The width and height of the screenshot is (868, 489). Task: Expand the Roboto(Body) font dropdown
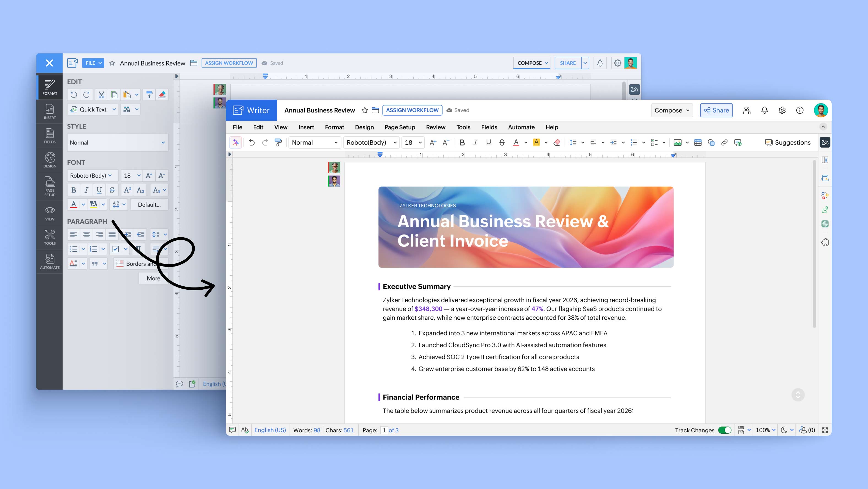pyautogui.click(x=371, y=143)
